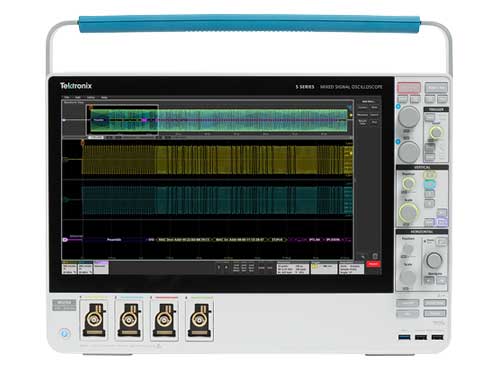Click the Horizontal Scale knob
Screen dimensions: 500x375
407,276
